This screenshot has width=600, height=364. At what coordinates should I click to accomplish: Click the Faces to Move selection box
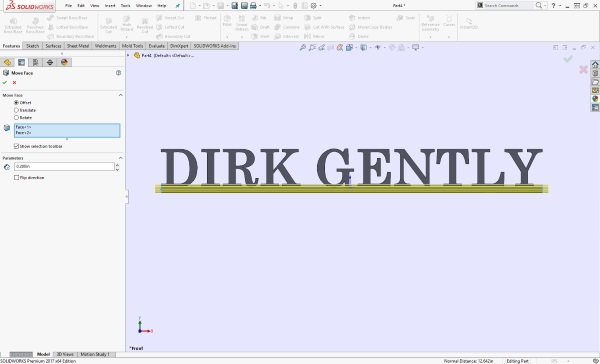(x=67, y=130)
